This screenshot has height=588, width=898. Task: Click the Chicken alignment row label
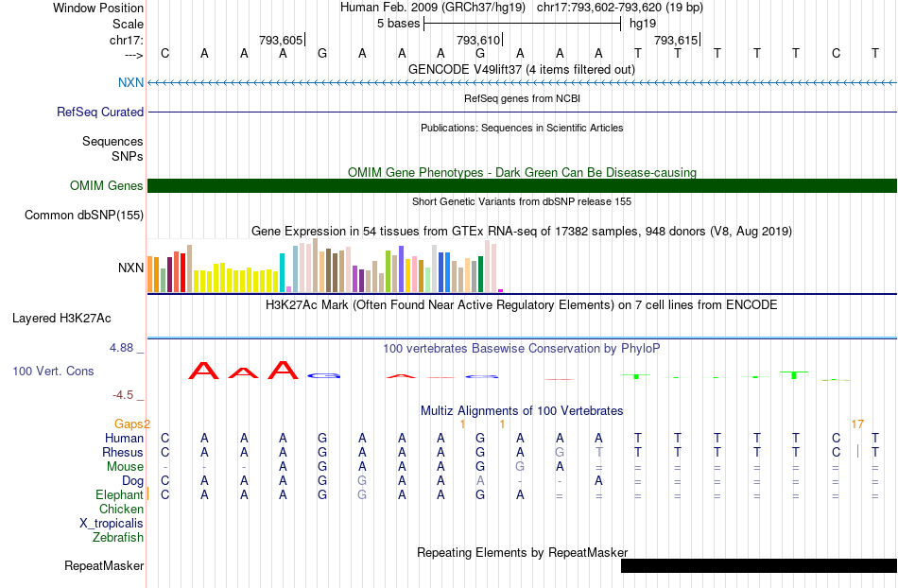[x=121, y=509]
